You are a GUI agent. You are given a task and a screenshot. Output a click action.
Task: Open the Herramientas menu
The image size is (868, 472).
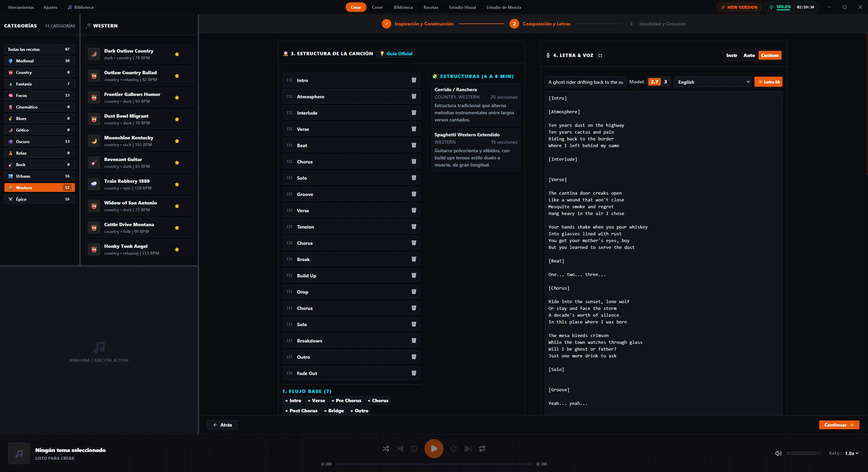[x=21, y=7]
